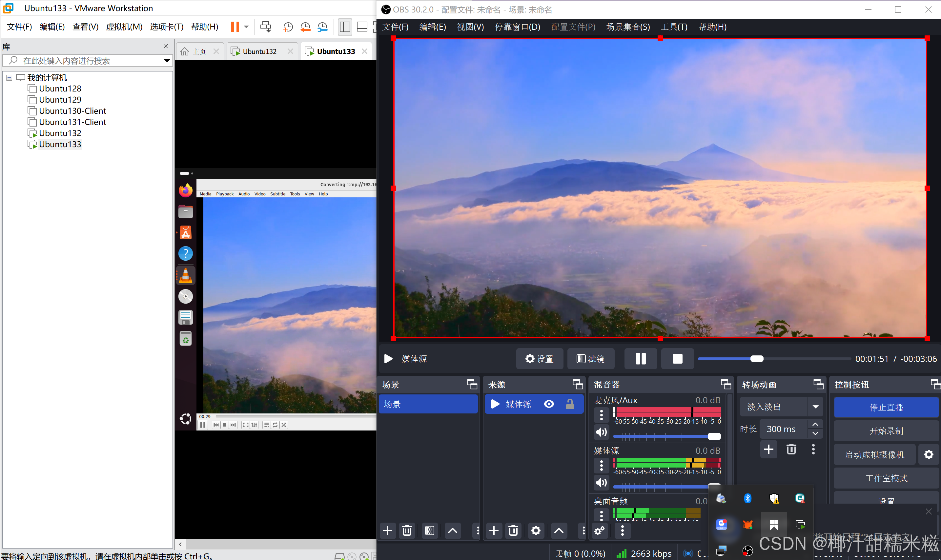The width and height of the screenshot is (941, 560).
Task: Open the VMware library search dropdown arrow
Action: pyautogui.click(x=167, y=60)
